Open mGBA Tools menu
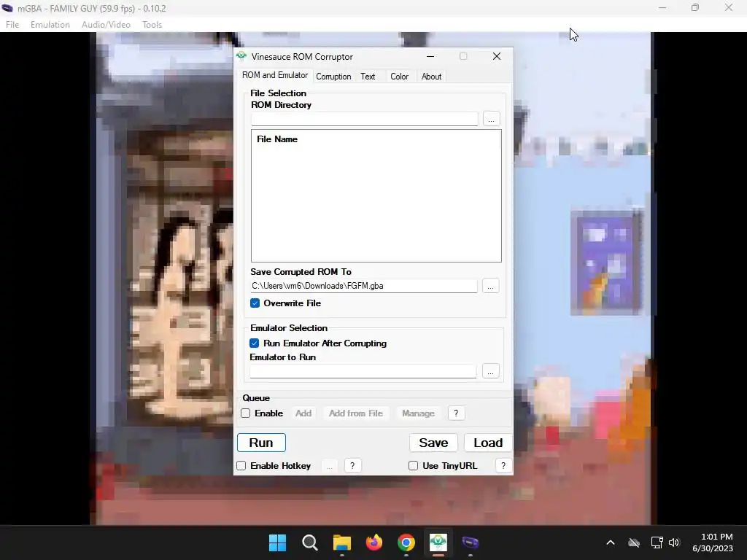Image resolution: width=747 pixels, height=560 pixels. coord(152,25)
